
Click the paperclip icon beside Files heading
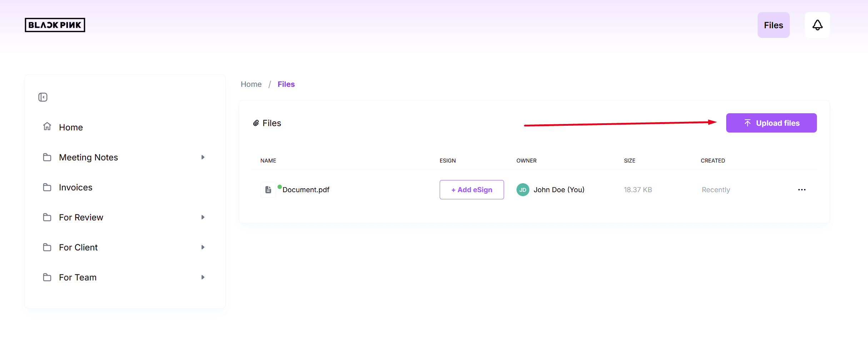pos(256,123)
